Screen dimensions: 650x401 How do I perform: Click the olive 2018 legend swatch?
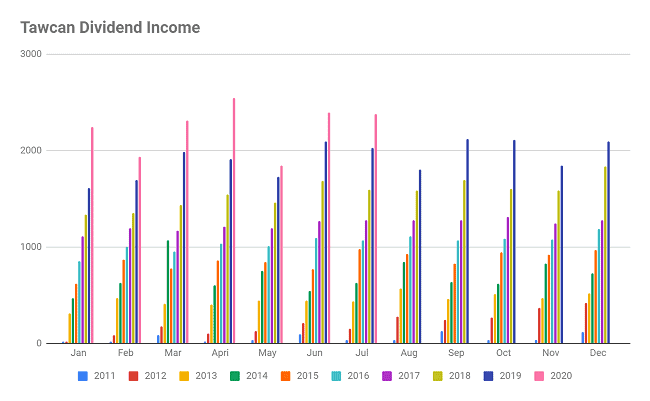click(x=439, y=377)
